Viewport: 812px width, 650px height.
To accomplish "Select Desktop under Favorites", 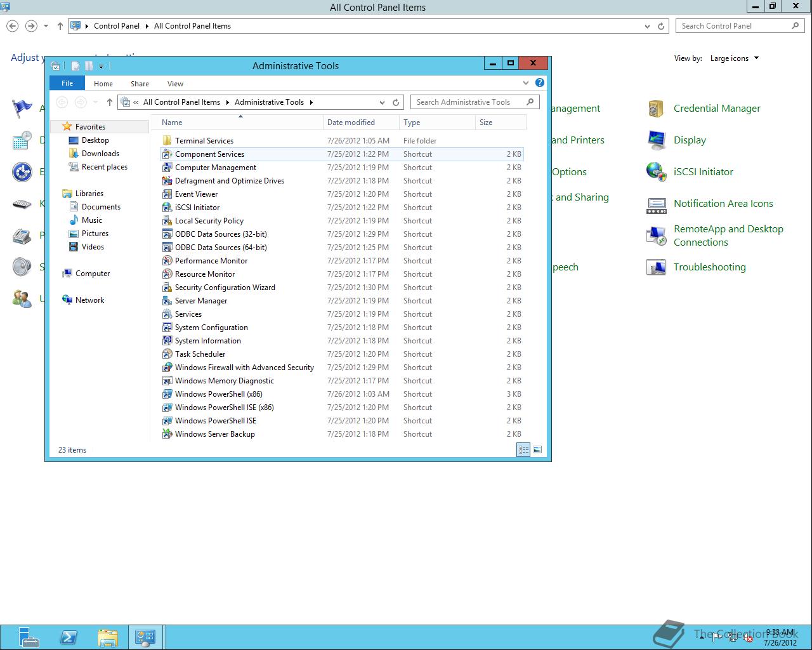I will point(95,140).
